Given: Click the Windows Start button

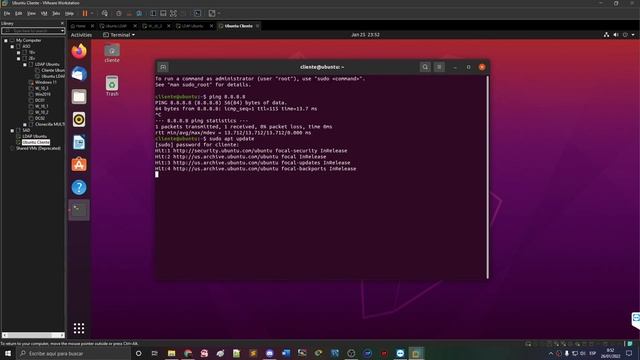Looking at the screenshot, I should [x=8, y=353].
